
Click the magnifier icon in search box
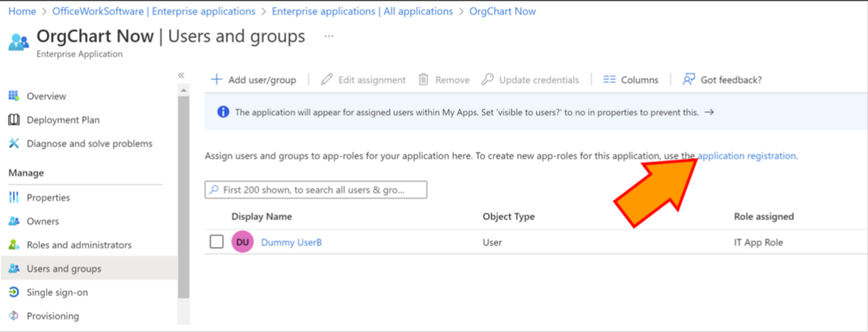tap(214, 189)
